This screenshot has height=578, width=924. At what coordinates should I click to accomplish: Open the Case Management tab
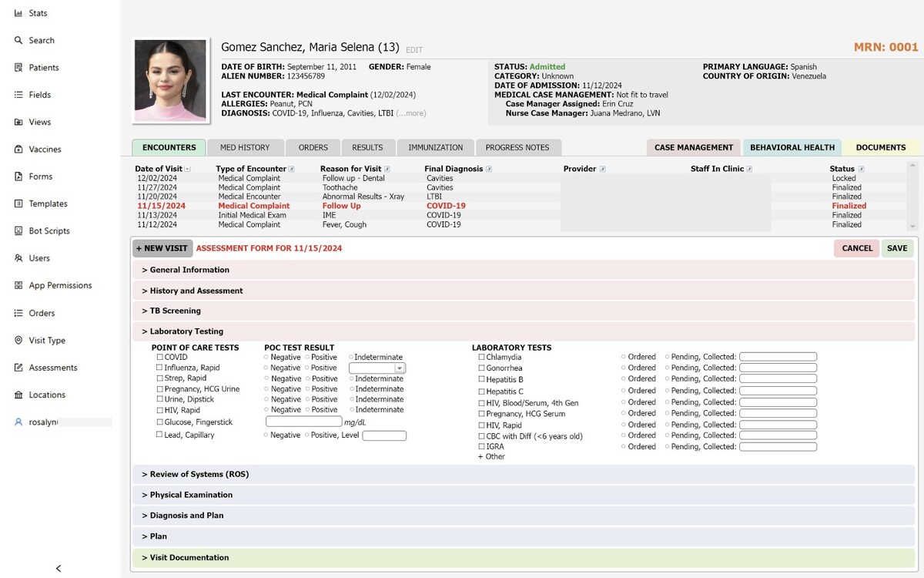pos(694,147)
